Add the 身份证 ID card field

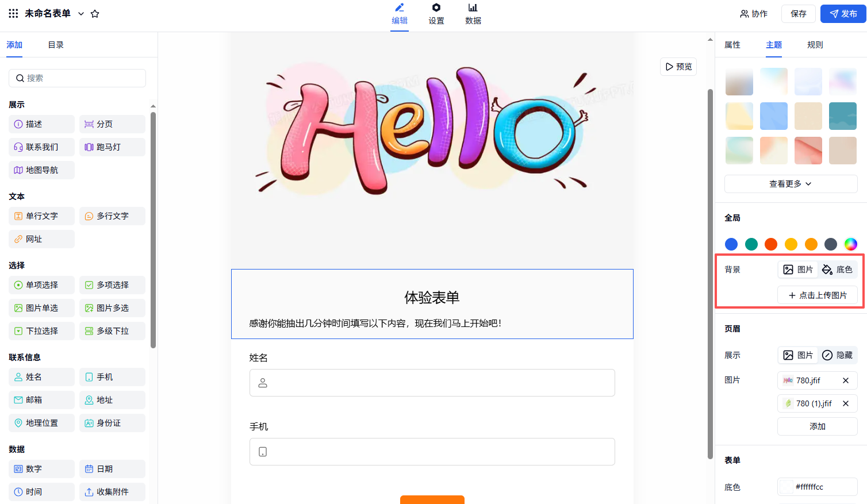[x=112, y=423]
